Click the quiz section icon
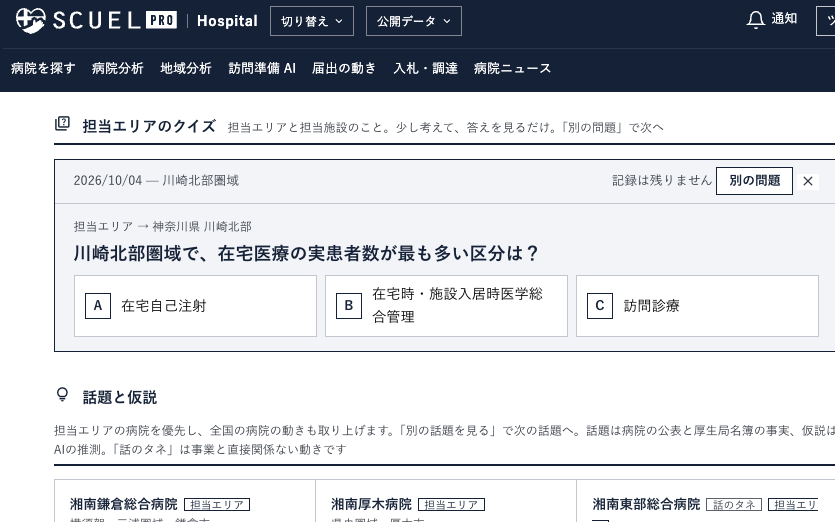The image size is (835, 522). (62, 124)
